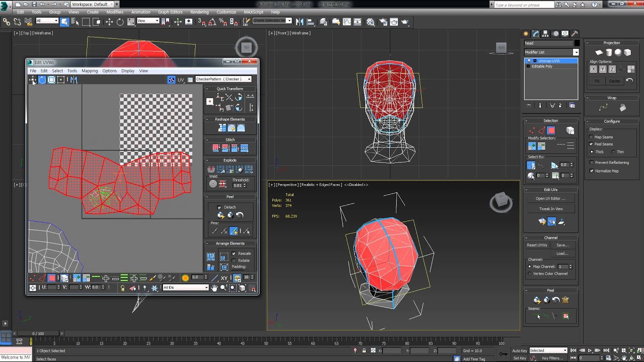This screenshot has height=362, width=644.
Task: Click the Mirror tool in the main toolbar
Action: (x=299, y=22)
